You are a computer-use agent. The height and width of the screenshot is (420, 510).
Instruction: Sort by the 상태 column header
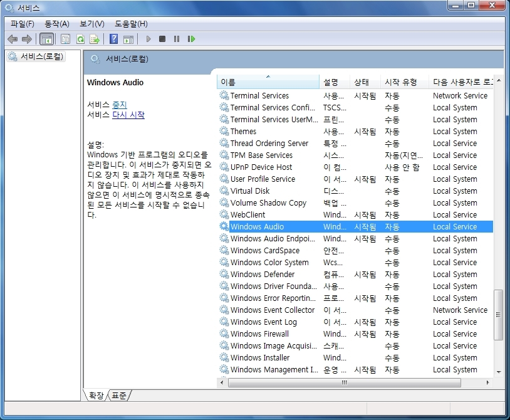pyautogui.click(x=365, y=82)
